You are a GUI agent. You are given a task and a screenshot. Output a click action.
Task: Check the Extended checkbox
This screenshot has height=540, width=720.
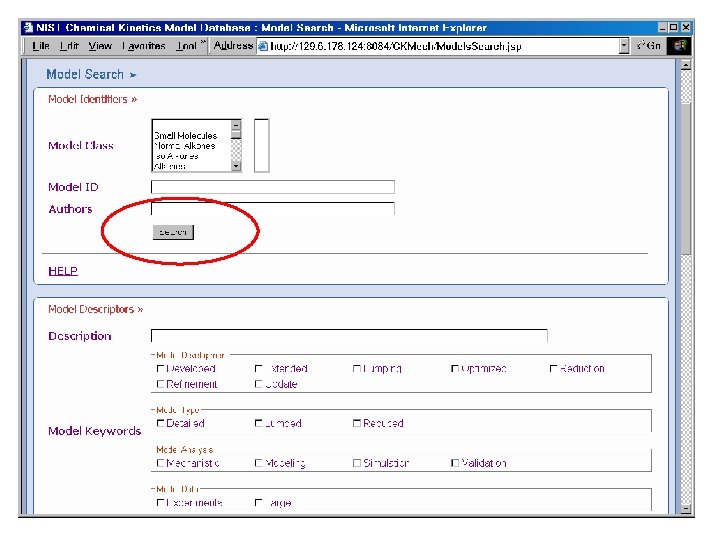coord(259,369)
